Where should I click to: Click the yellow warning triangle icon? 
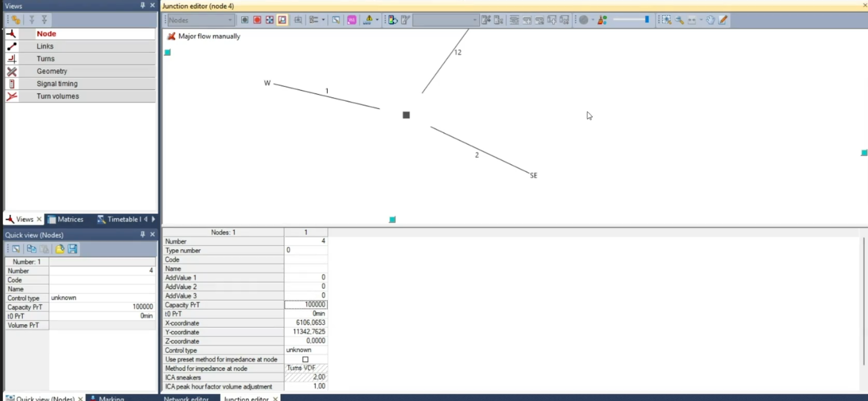tap(368, 20)
